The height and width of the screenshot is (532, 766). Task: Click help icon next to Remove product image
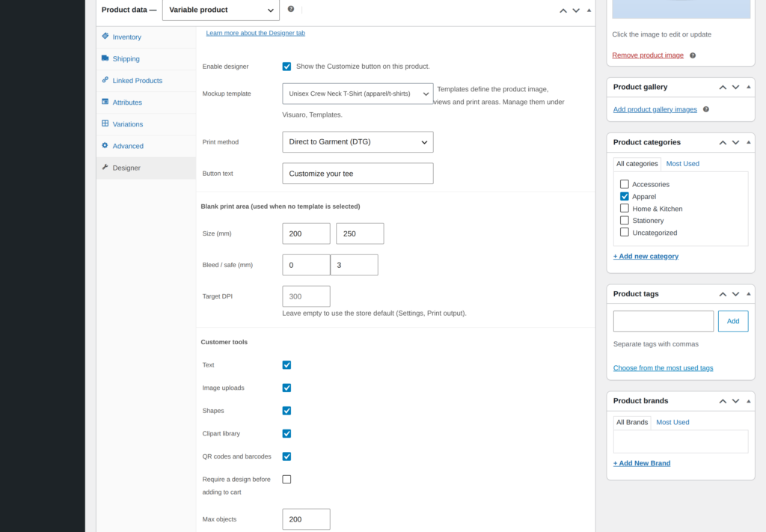[x=693, y=55]
